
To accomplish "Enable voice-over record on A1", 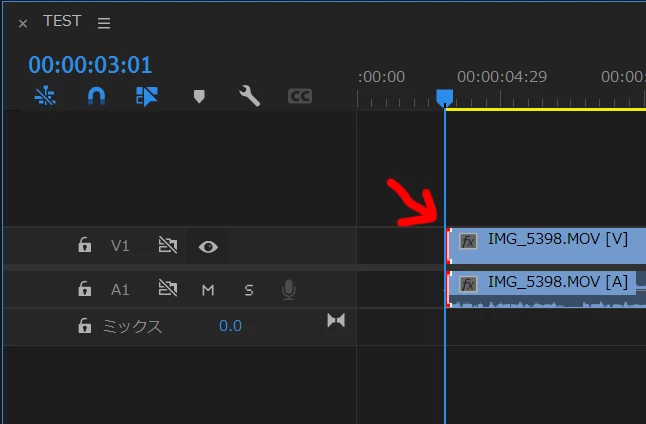I will click(x=288, y=290).
